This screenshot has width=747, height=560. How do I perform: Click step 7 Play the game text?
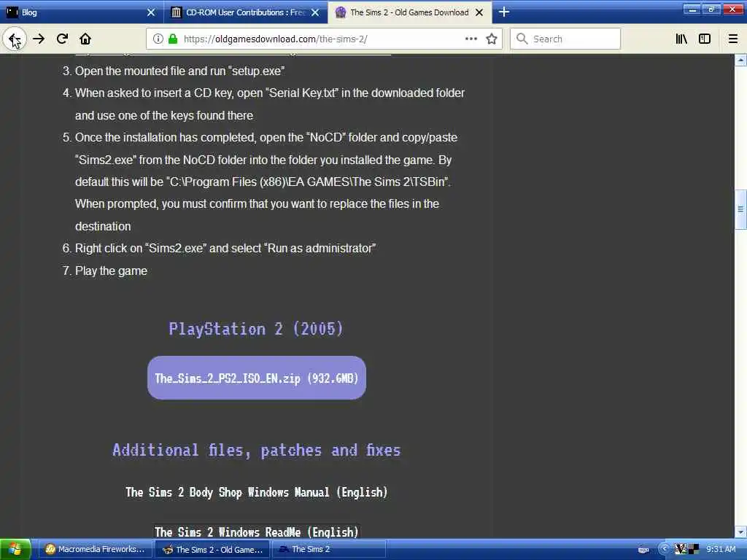pyautogui.click(x=111, y=271)
